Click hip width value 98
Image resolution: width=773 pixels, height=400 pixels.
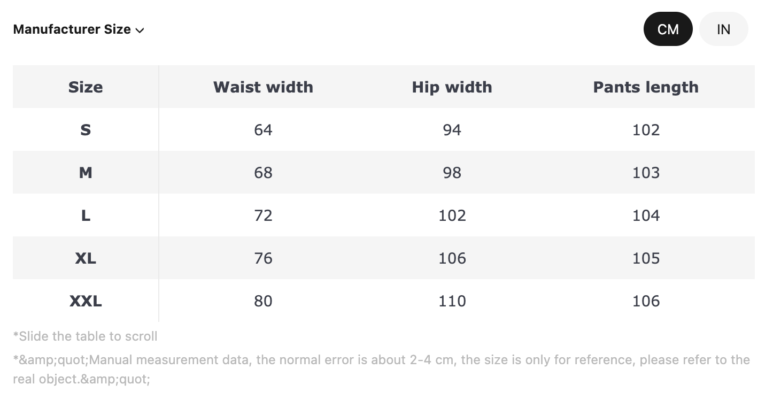(452, 173)
